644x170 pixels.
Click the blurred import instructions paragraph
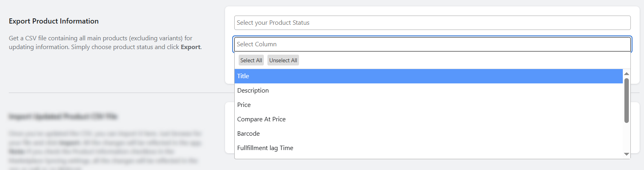[x=105, y=150]
